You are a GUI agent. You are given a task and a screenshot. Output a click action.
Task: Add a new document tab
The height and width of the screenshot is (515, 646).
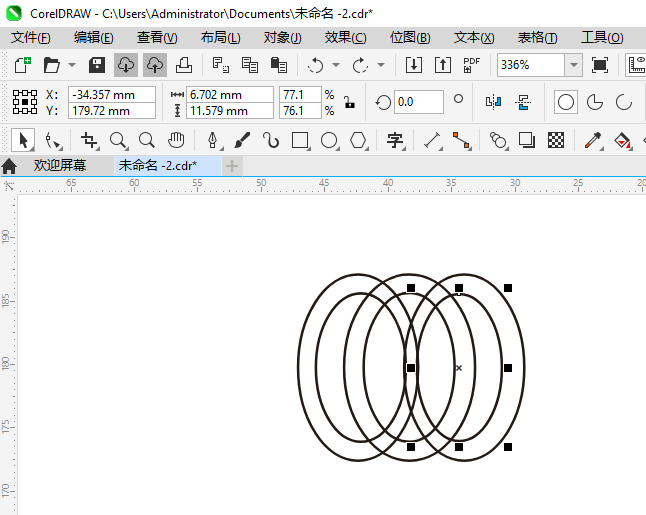[x=232, y=166]
